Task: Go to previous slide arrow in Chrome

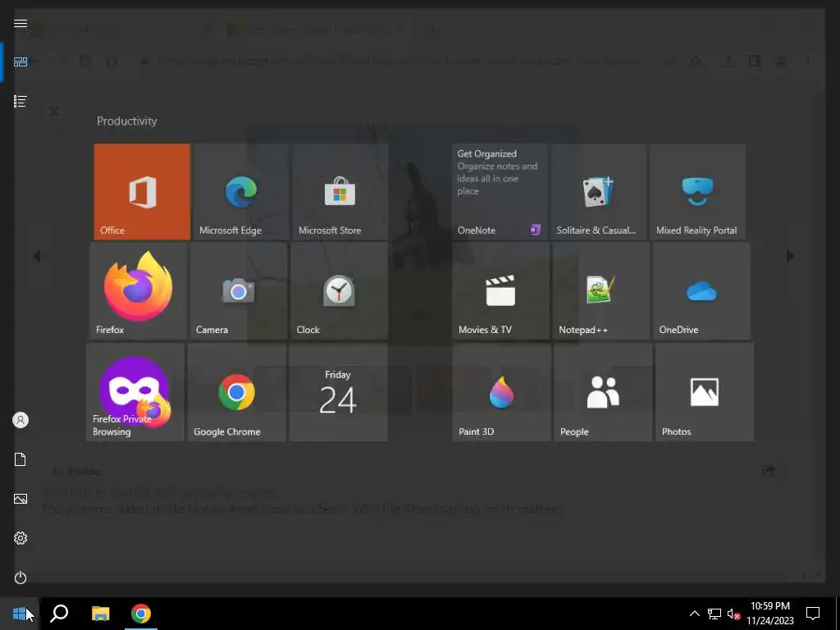Action: click(36, 256)
